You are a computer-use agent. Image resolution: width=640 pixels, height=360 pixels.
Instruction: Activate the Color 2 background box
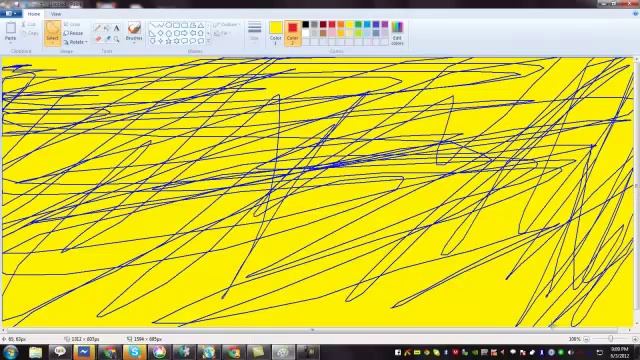292,33
